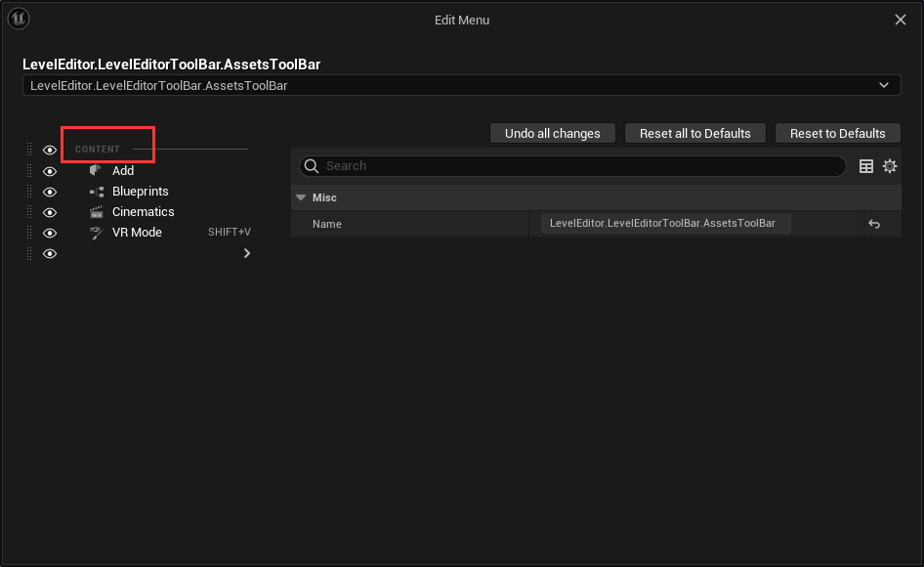Collapse the Misc section
This screenshot has height=567, width=924.
click(x=301, y=197)
